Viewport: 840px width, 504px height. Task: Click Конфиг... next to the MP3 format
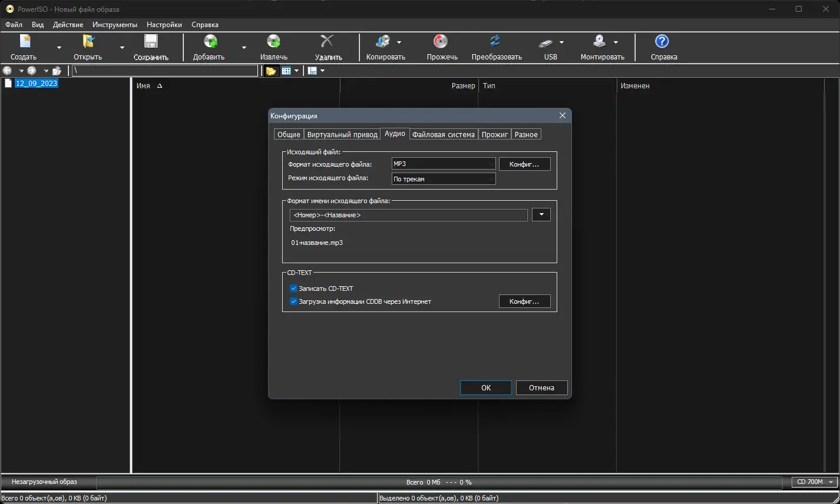click(524, 164)
